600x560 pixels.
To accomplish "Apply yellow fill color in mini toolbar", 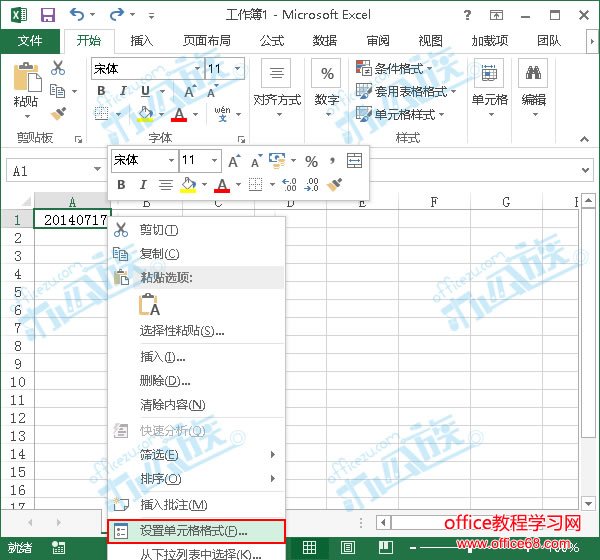I will click(188, 185).
